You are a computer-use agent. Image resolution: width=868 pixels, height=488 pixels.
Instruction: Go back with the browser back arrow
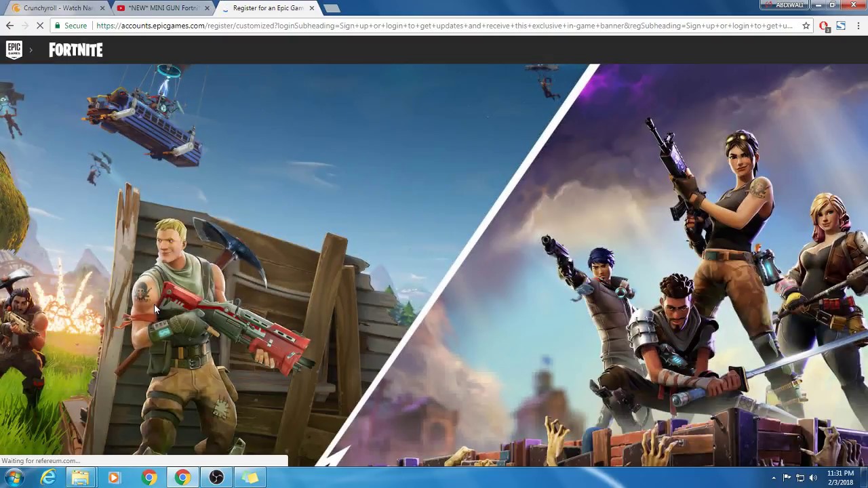coord(9,26)
